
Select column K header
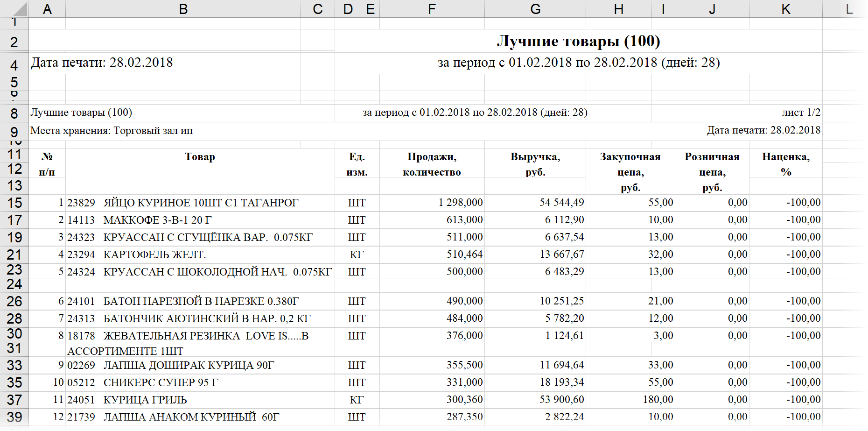786,9
